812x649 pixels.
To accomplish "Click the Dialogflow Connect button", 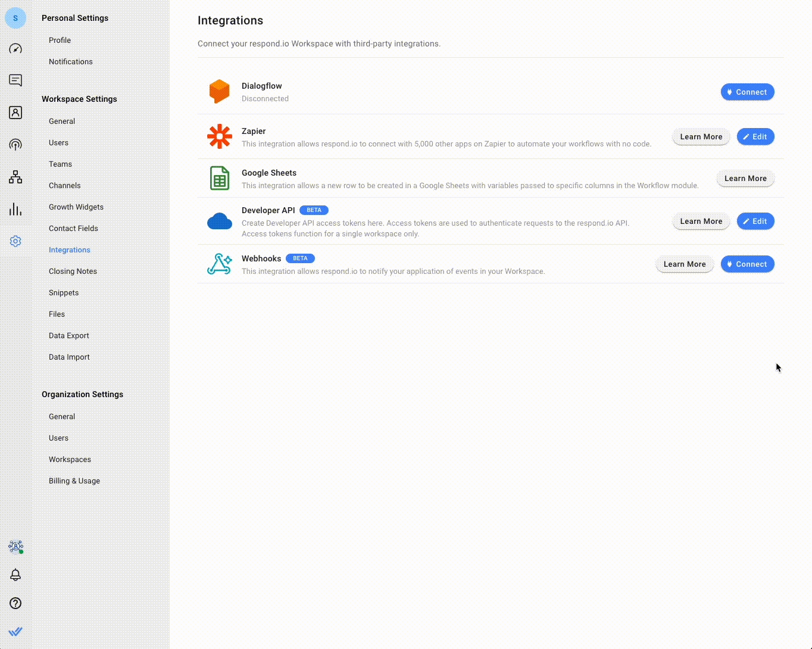I will (747, 92).
